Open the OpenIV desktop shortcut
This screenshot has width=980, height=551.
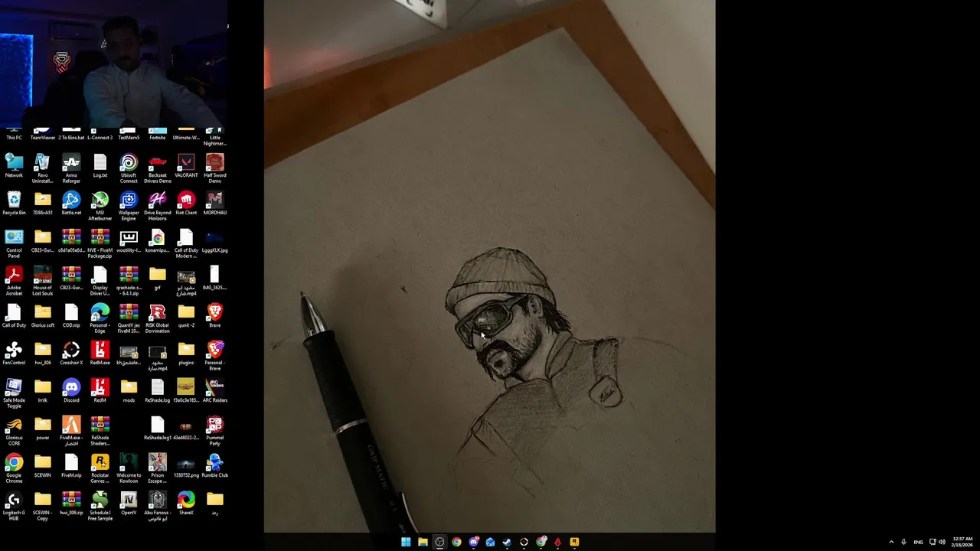point(129,504)
